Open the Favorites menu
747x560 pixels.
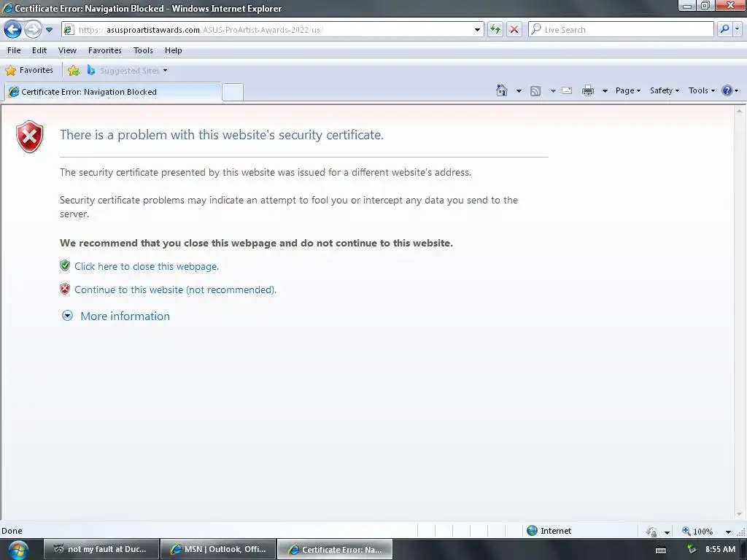[x=105, y=50]
